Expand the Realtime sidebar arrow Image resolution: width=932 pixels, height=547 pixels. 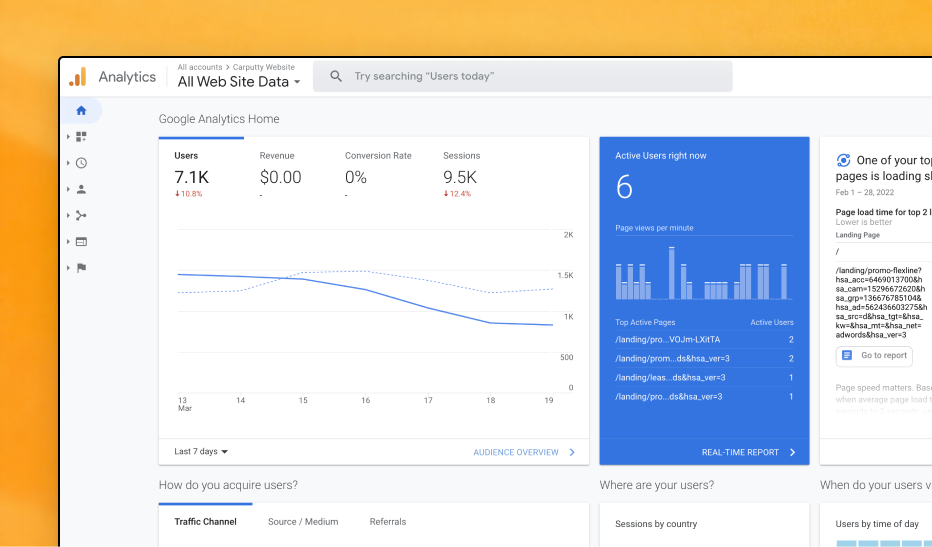tap(68, 163)
